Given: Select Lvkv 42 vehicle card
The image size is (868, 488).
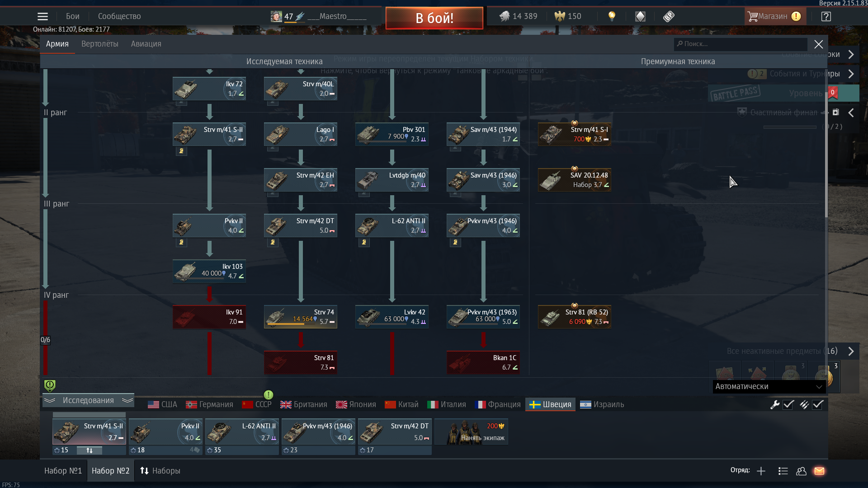Looking at the screenshot, I should [392, 317].
